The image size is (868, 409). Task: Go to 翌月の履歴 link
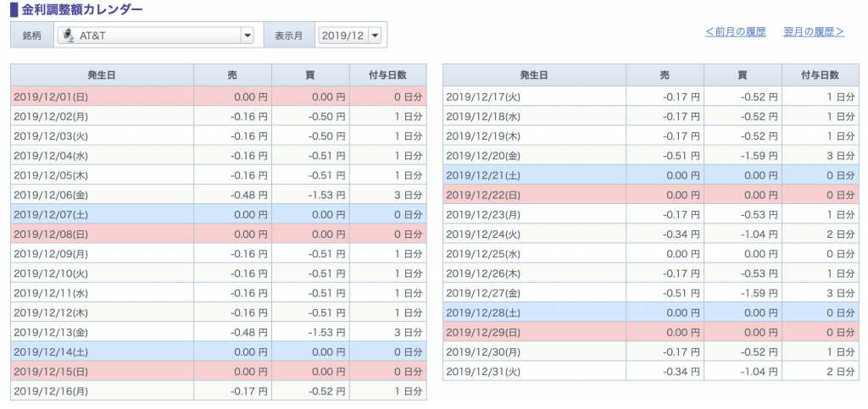coord(814,32)
